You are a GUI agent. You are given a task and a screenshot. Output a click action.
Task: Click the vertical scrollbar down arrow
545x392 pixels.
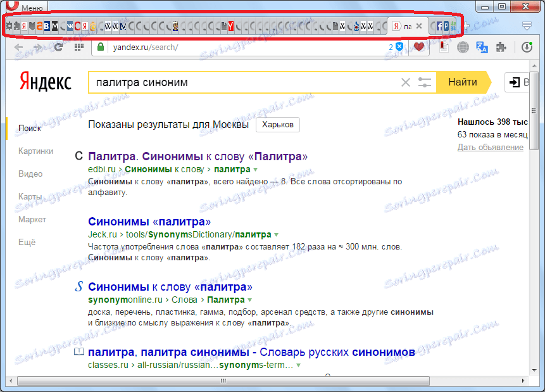click(534, 370)
